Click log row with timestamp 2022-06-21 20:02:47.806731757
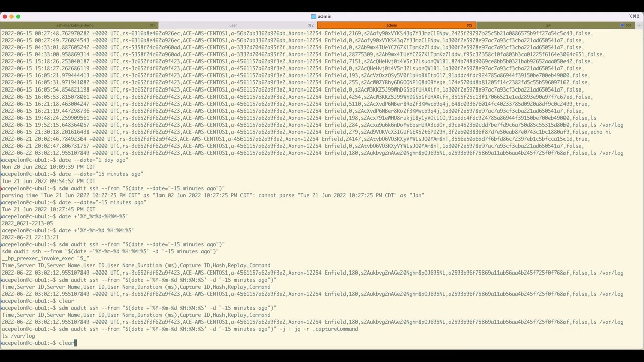The image size is (644, 362). (292, 146)
